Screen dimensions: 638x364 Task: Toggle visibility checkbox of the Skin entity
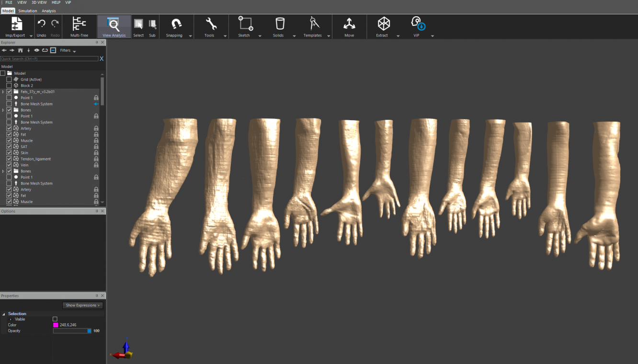(9, 152)
